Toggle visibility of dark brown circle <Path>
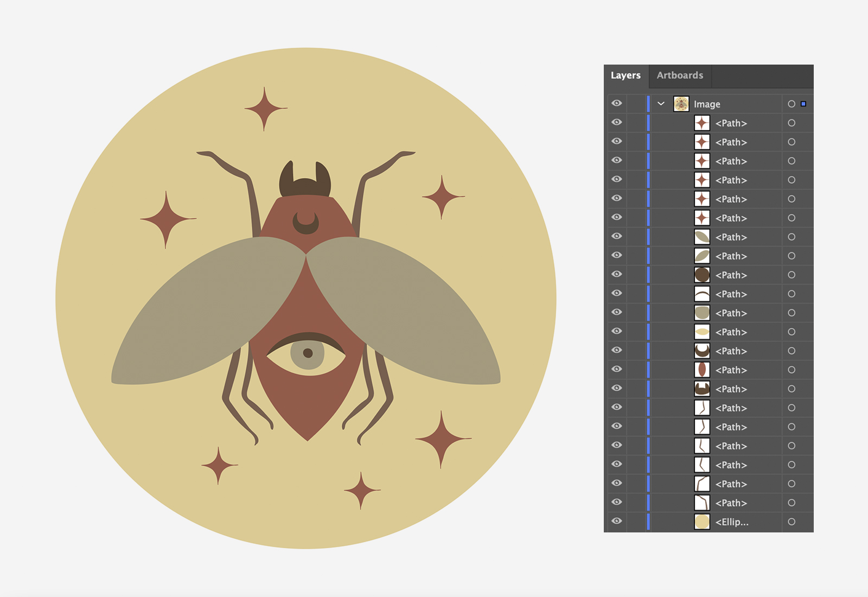This screenshot has height=597, width=868. [x=617, y=274]
